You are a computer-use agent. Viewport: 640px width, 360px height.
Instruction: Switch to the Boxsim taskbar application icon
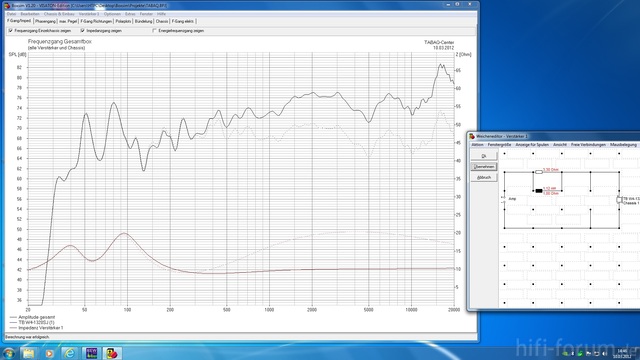click(112, 353)
